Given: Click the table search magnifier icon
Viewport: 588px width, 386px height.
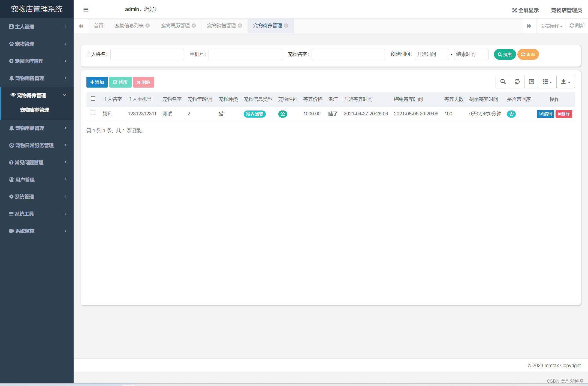Looking at the screenshot, I should tap(503, 82).
